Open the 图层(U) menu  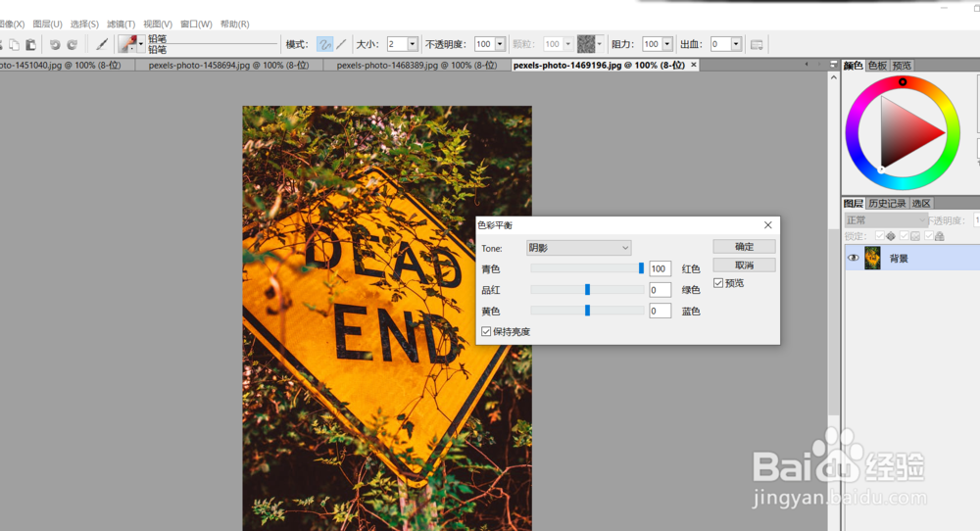pyautogui.click(x=47, y=24)
